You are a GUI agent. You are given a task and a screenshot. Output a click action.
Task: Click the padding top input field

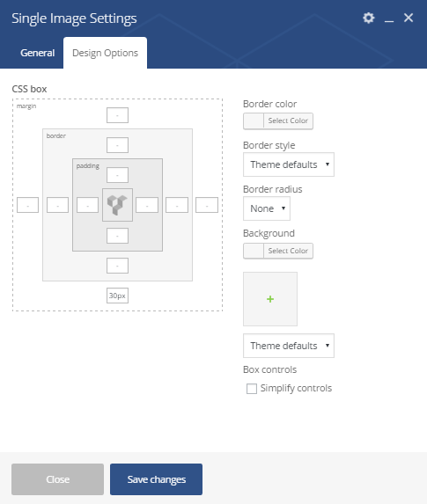coord(117,175)
